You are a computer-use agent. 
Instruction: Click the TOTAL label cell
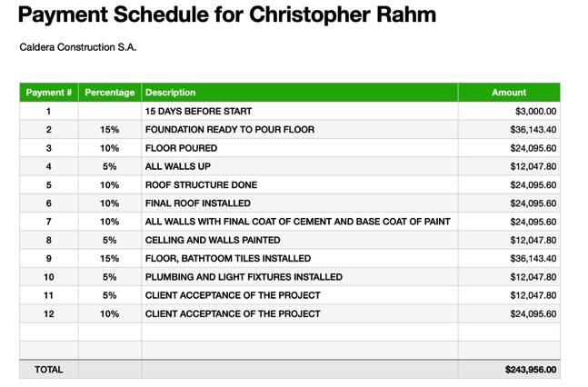point(49,370)
